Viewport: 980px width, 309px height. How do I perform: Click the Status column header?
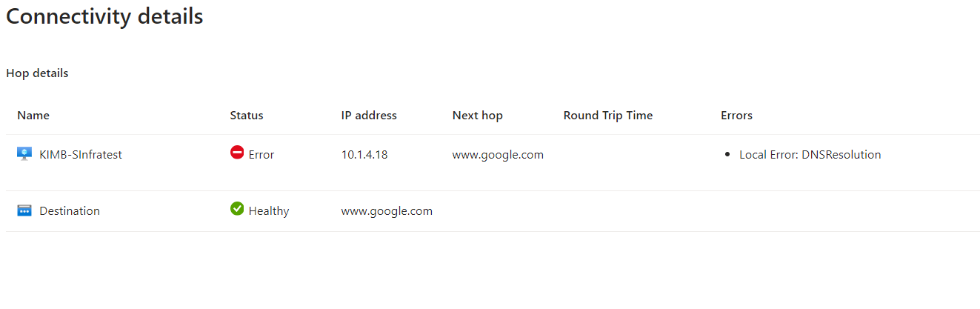click(x=247, y=116)
